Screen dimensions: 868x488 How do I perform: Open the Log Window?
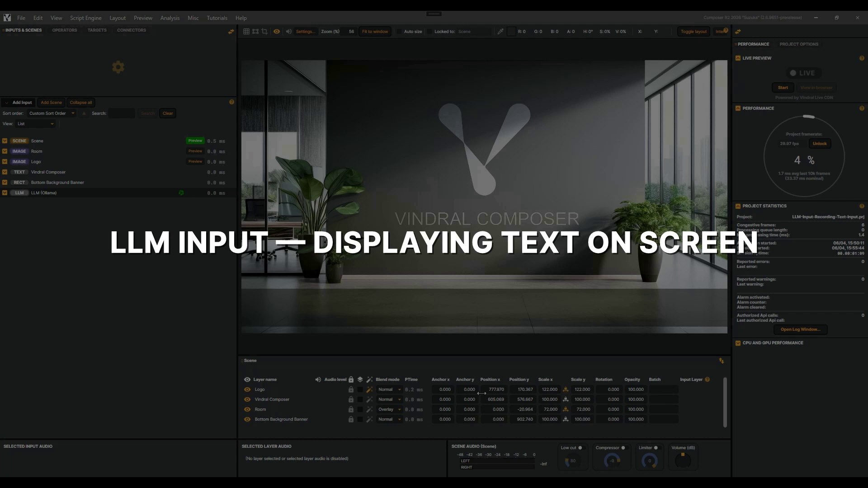tap(800, 329)
